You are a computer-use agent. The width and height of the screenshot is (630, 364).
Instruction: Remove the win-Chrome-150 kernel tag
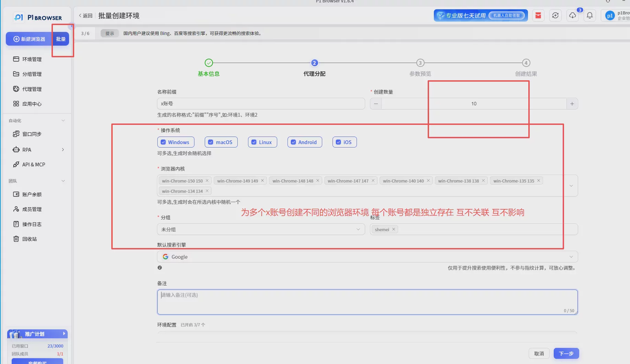pyautogui.click(x=207, y=180)
